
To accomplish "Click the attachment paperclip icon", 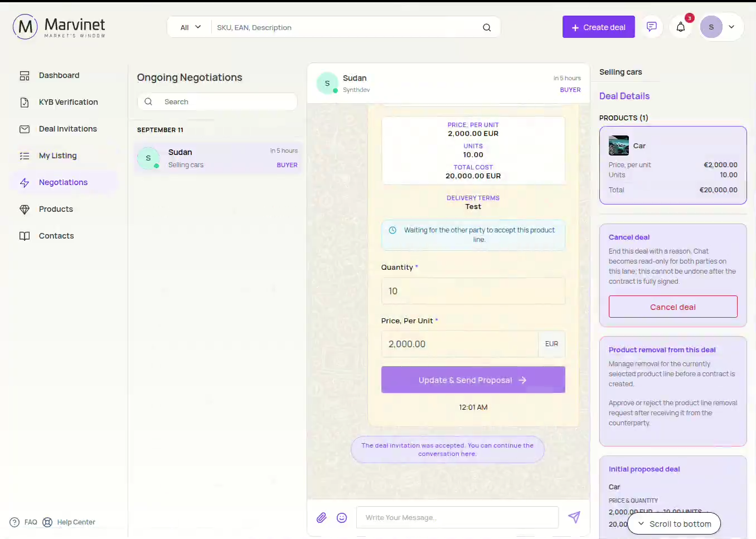I will pyautogui.click(x=322, y=518).
